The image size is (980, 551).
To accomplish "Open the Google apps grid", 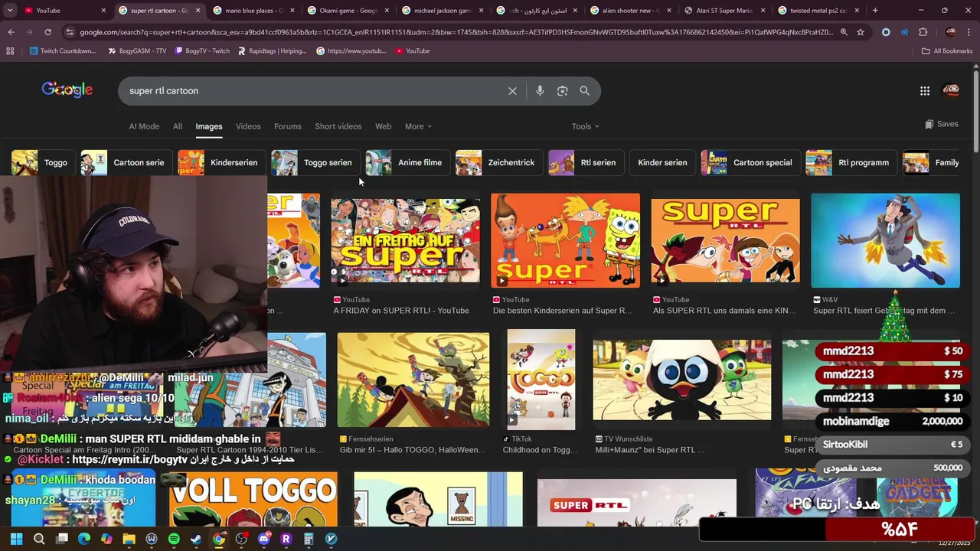I will pos(925,91).
